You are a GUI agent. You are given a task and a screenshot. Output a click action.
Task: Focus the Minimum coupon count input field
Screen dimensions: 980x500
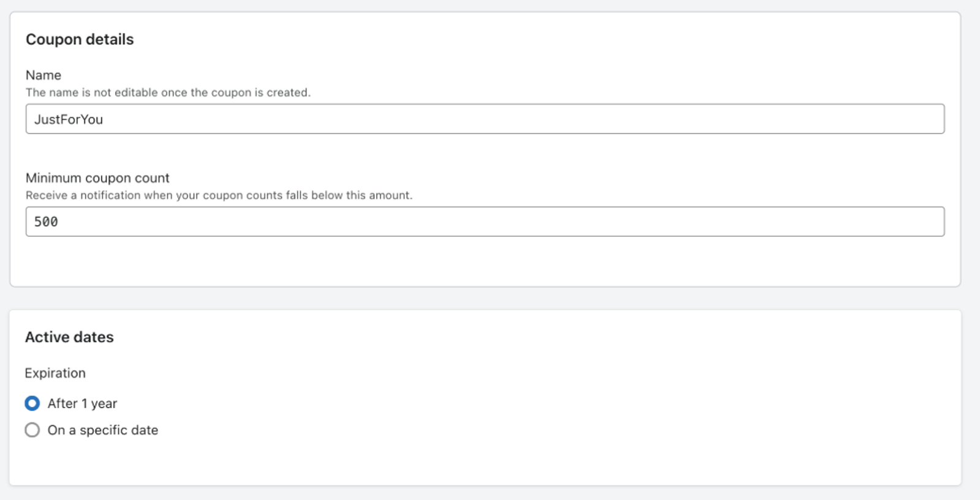[x=485, y=222]
